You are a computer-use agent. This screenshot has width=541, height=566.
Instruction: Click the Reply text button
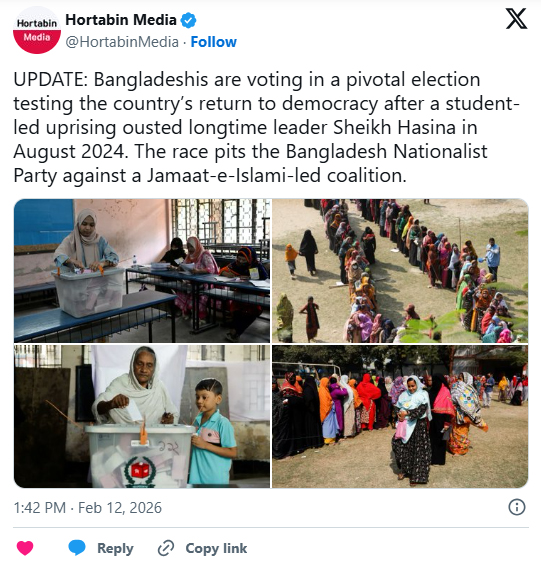click(x=115, y=548)
